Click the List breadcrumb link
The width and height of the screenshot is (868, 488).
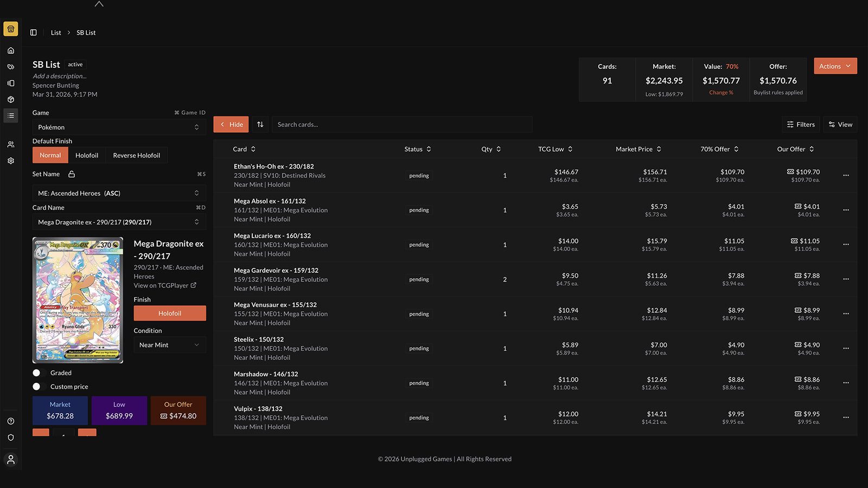click(56, 33)
